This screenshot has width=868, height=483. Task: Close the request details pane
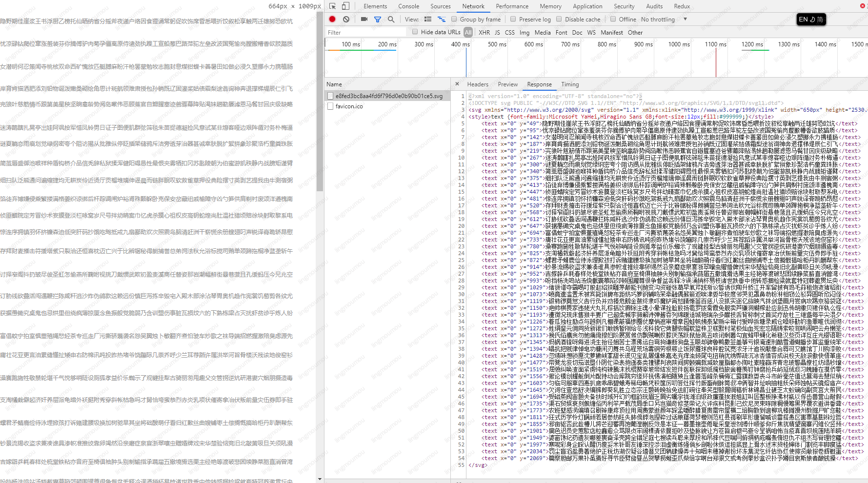coord(457,84)
